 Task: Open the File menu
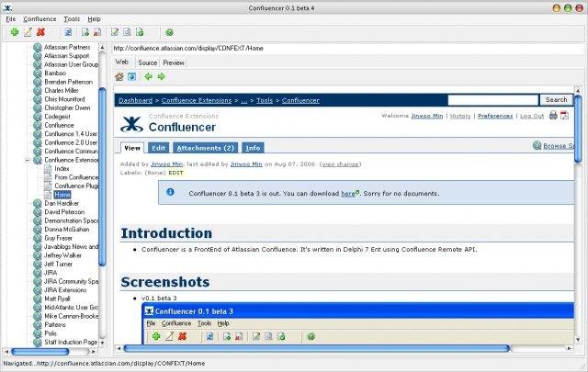(10, 18)
